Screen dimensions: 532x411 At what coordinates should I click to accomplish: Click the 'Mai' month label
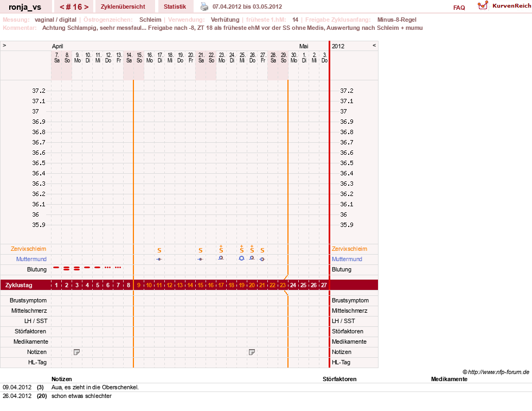(304, 46)
